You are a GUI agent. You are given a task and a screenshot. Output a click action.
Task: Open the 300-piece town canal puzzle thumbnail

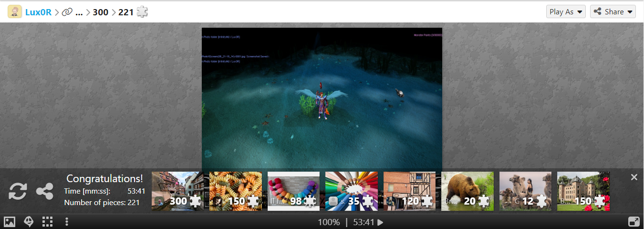coord(177,191)
